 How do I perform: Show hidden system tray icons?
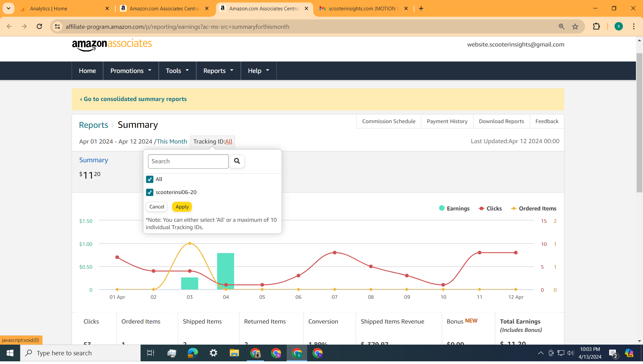coord(541,353)
